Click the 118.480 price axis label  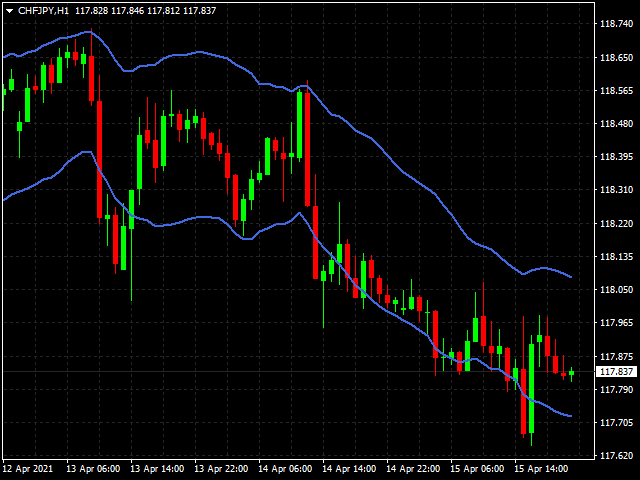pos(616,124)
